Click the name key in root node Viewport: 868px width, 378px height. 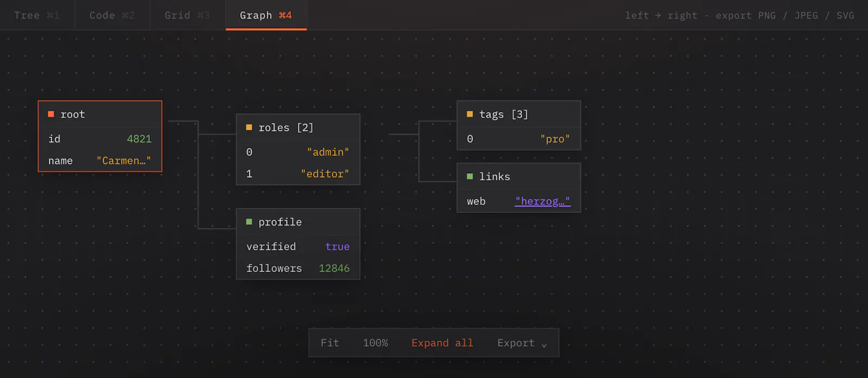(x=60, y=161)
